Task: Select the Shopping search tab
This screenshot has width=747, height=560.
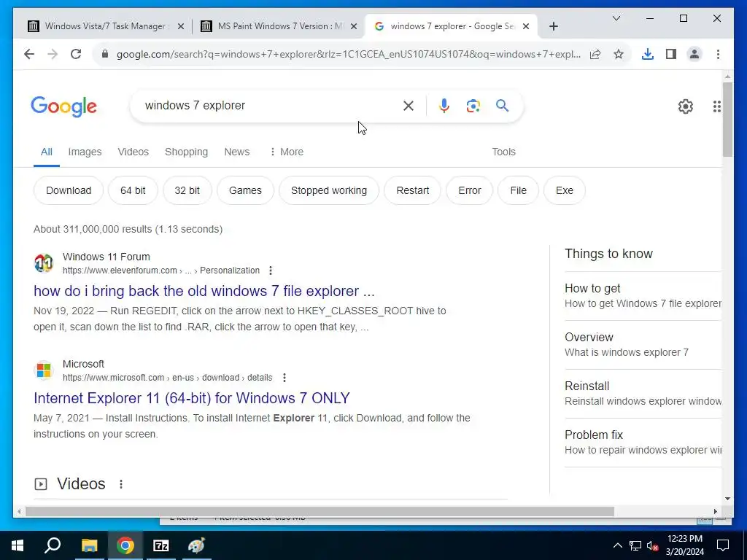Action: coord(186,152)
